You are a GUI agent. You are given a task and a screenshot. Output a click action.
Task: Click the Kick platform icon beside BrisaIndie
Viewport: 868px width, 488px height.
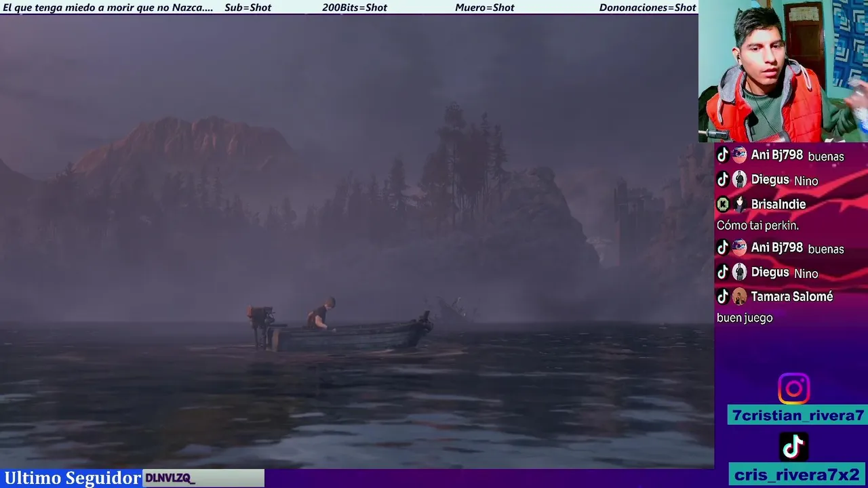point(723,204)
